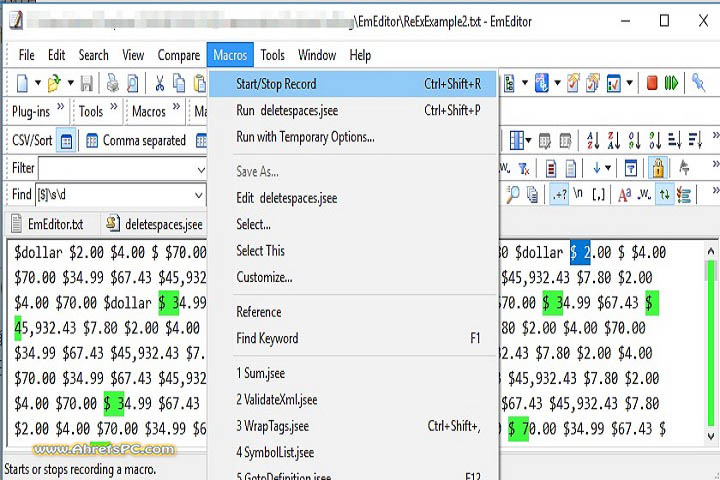Toggle Normal mode button next to CSV/Sort
720x480 pixels.
66,141
